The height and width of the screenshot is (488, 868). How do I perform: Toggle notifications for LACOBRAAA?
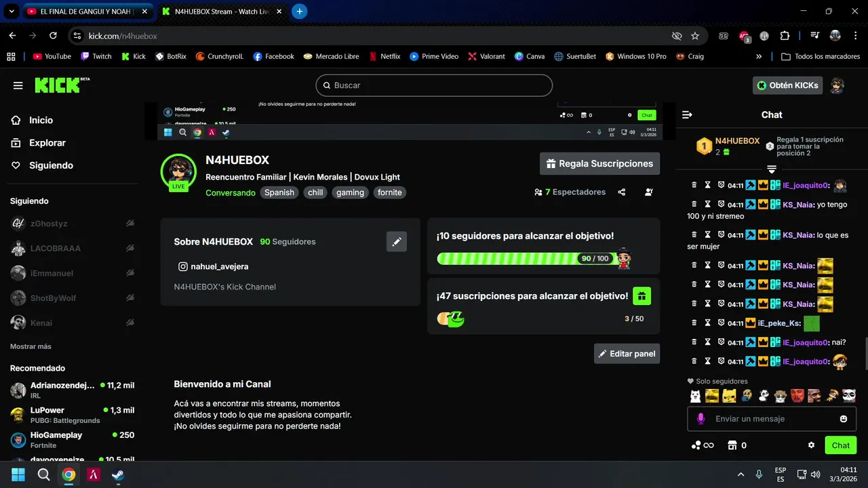click(x=130, y=248)
